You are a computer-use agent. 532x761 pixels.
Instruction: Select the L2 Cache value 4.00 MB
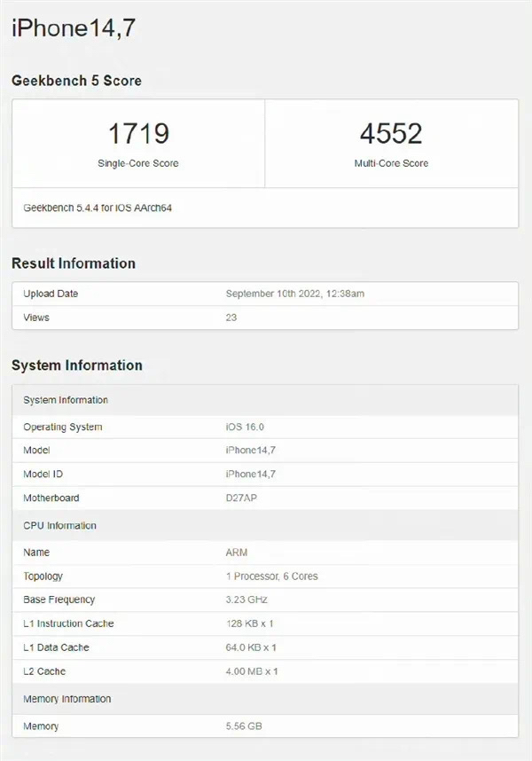point(252,671)
